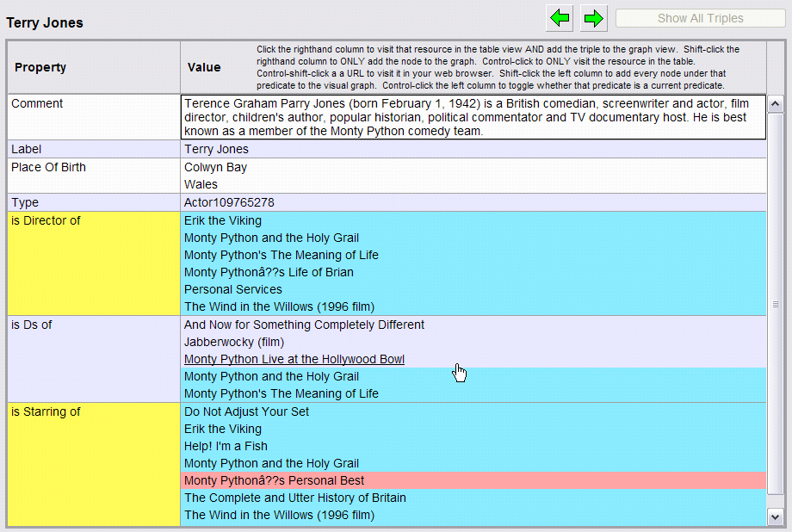The width and height of the screenshot is (792, 532).
Task: Visit the Colwyn Bay birthplace value
Action: pyautogui.click(x=215, y=167)
